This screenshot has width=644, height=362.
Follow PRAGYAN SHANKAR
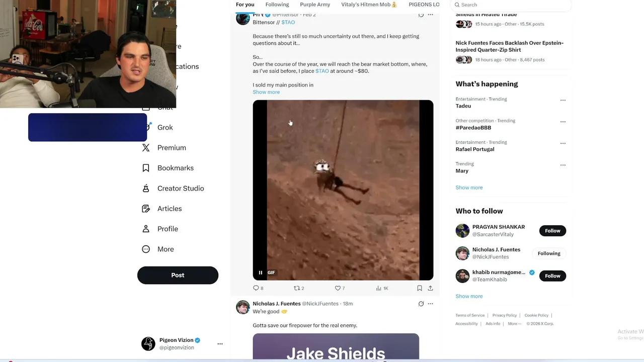[552, 231]
